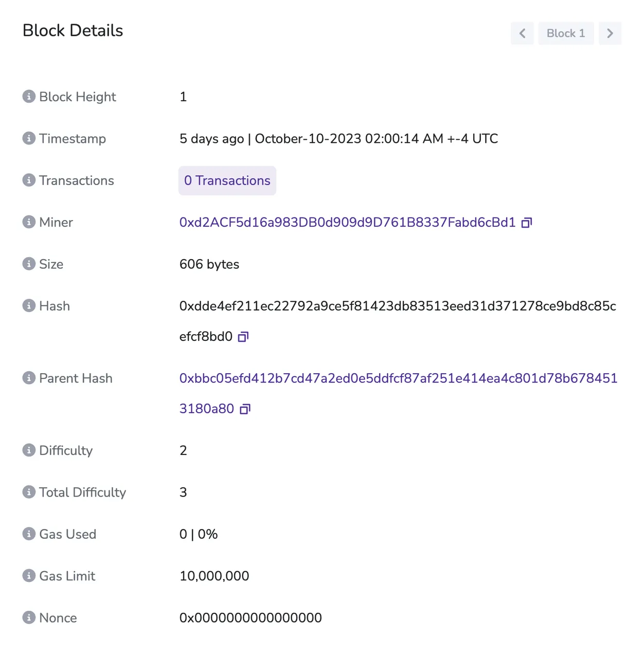644x658 pixels.
Task: Click the info icon next to Miner
Action: click(x=29, y=222)
